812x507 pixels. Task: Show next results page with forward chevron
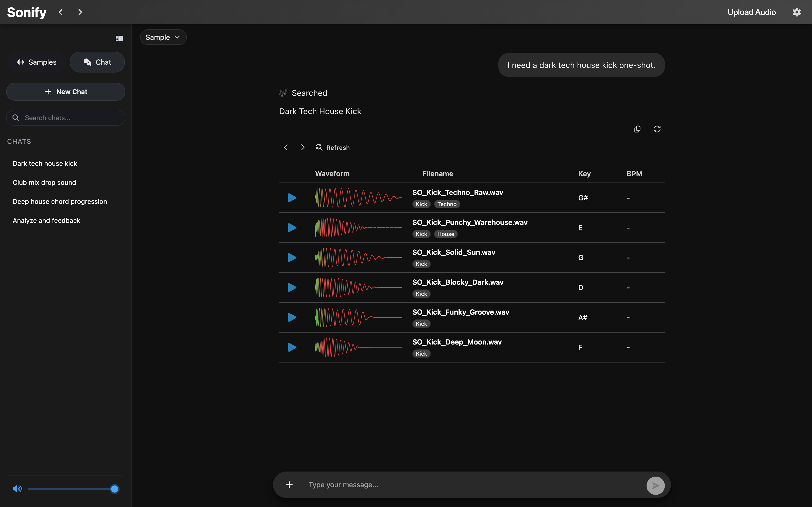303,147
